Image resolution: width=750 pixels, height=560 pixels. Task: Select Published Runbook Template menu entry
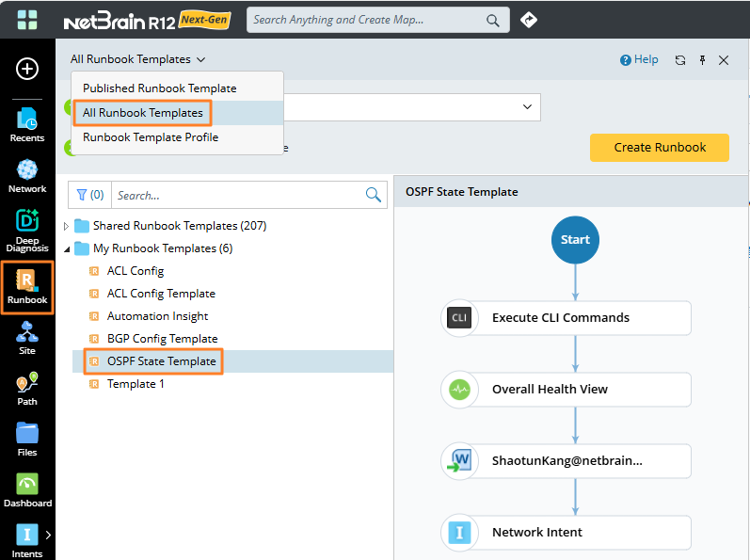coord(159,88)
